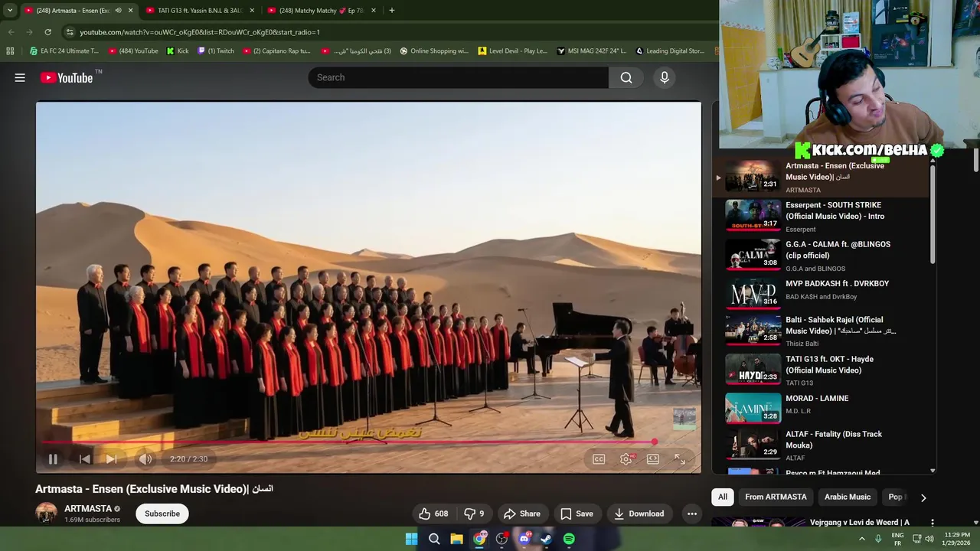Skip to next video in playlist
Viewport: 980px width, 551px height.
(x=112, y=459)
